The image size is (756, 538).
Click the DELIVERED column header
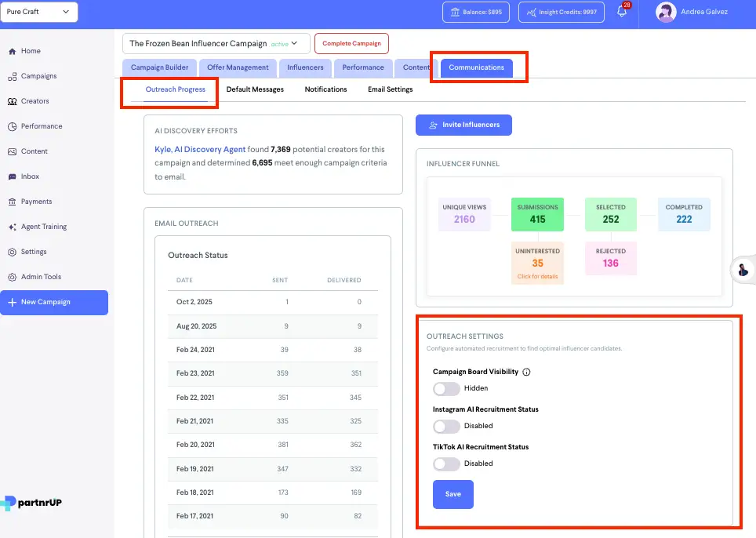click(x=344, y=280)
